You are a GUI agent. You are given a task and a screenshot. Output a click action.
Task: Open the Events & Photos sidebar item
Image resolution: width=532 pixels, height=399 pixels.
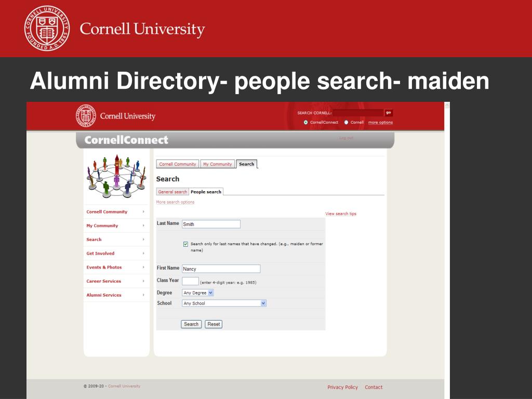coord(104,268)
